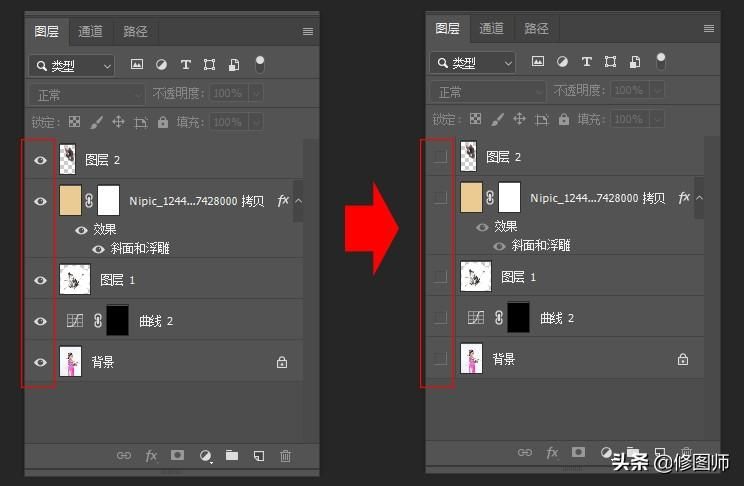The height and width of the screenshot is (486, 744).
Task: Show 图层 1 in right panel
Action: (441, 277)
